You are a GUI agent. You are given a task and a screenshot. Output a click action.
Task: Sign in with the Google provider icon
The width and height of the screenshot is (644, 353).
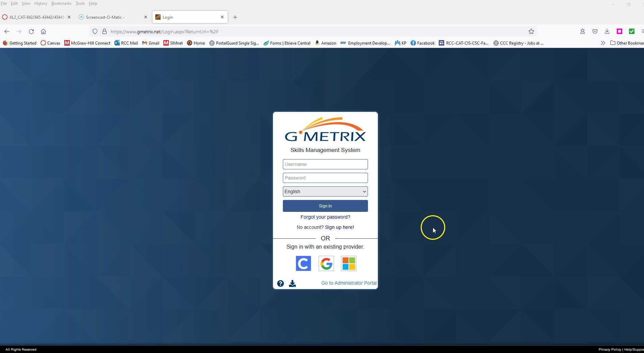point(326,263)
